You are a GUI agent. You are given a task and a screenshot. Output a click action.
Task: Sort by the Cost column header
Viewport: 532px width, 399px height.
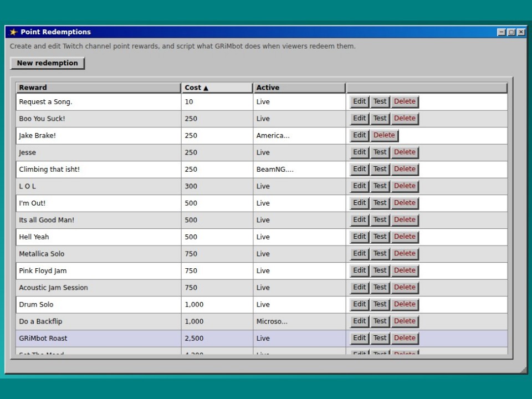coord(217,88)
